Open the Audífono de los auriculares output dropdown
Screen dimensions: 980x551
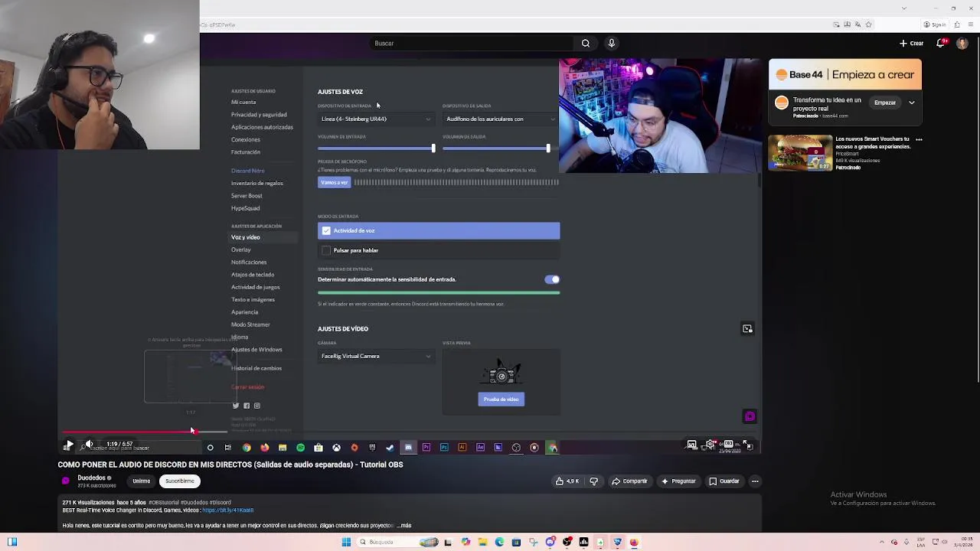501,119
